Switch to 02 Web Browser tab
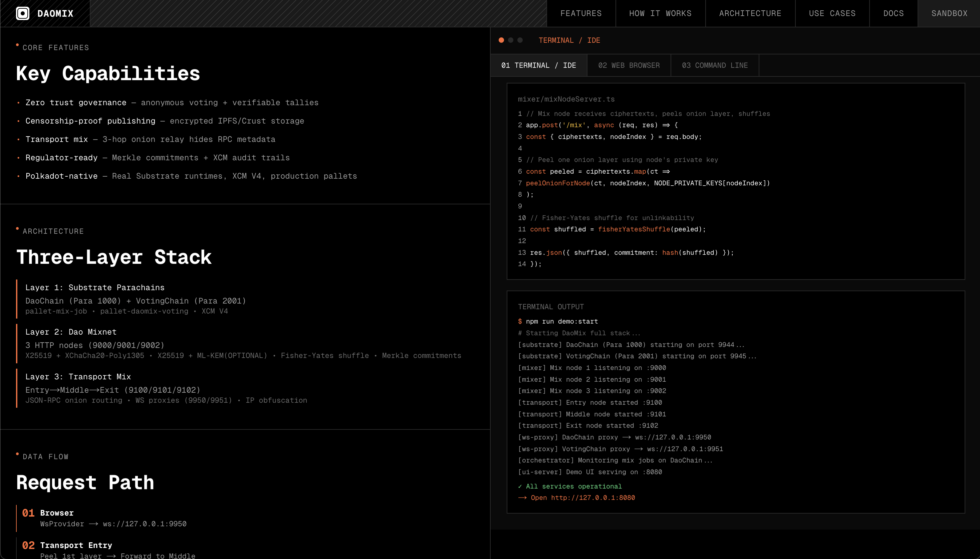 [629, 66]
